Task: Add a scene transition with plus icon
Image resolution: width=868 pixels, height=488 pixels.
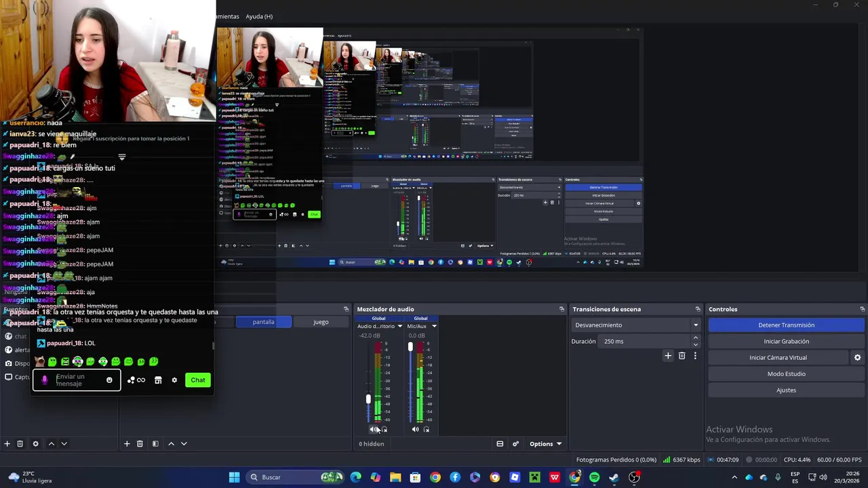Action: coord(668,356)
